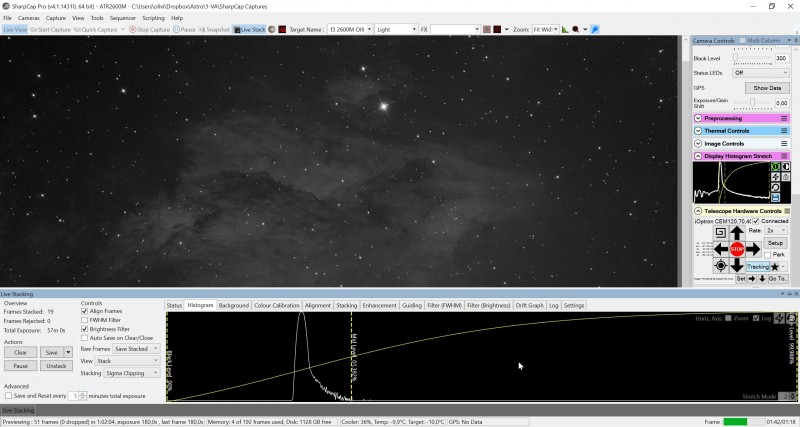Image resolution: width=800 pixels, height=427 pixels.
Task: Click the spiral search icon in telescope controls
Action: [x=720, y=233]
